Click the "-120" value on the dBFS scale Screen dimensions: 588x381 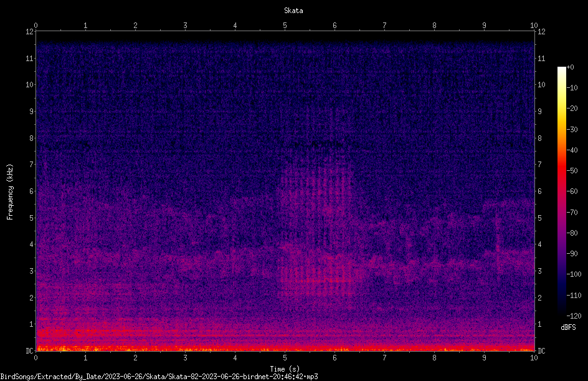pos(574,316)
